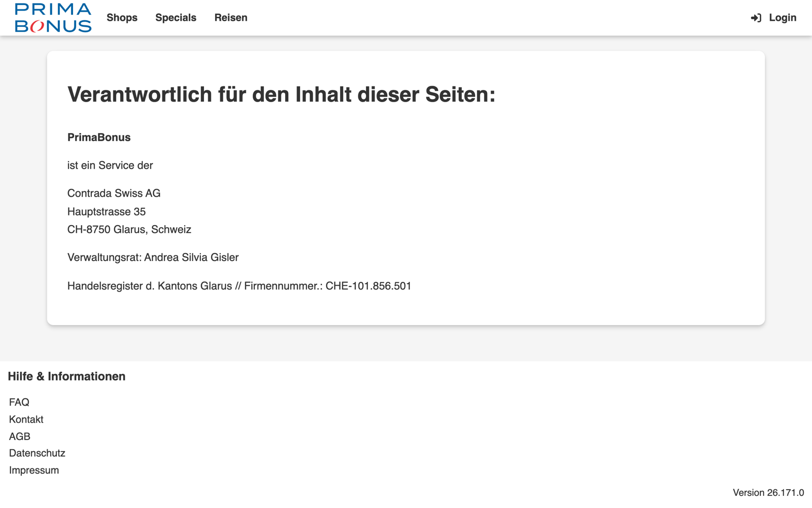This screenshot has width=812, height=508.
Task: Click the Login link
Action: pyautogui.click(x=783, y=18)
